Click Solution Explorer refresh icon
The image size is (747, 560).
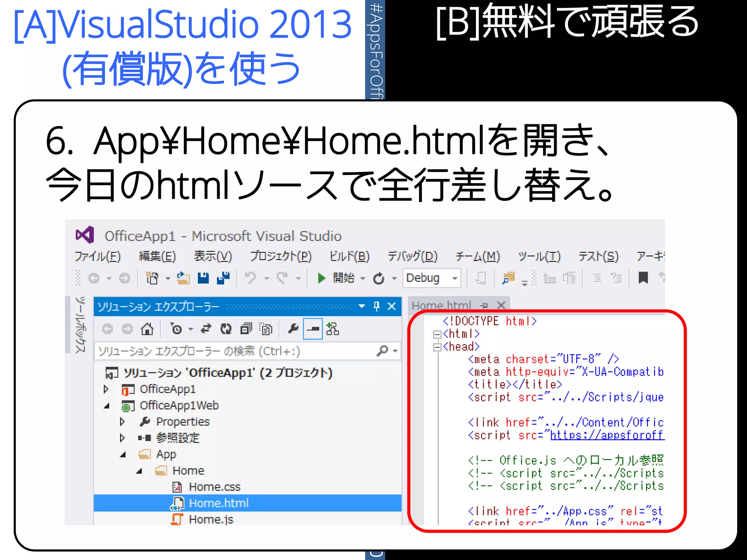pos(226,329)
